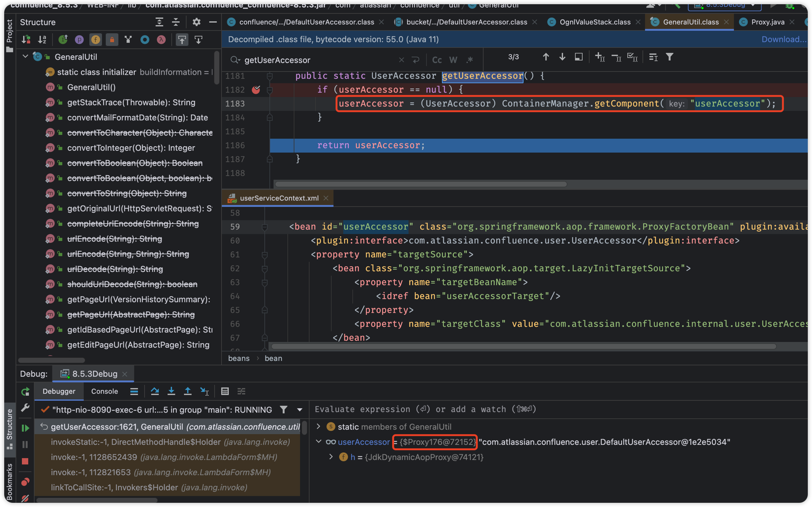This screenshot has width=812, height=507.
Task: Toggle Match Case (Cc) search option
Action: (x=437, y=60)
